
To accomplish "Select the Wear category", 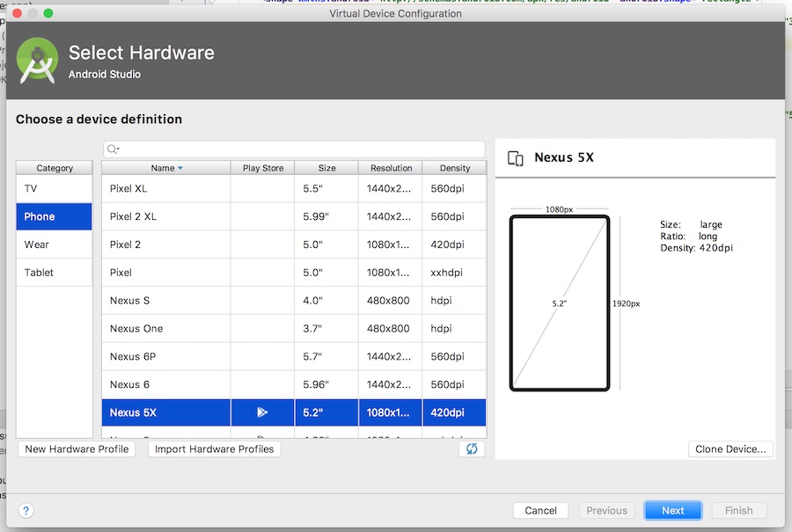I will pyautogui.click(x=54, y=244).
